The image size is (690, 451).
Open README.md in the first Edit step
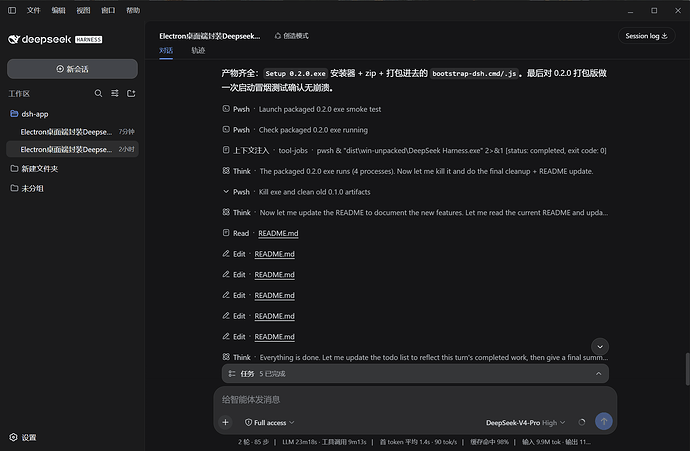point(275,254)
